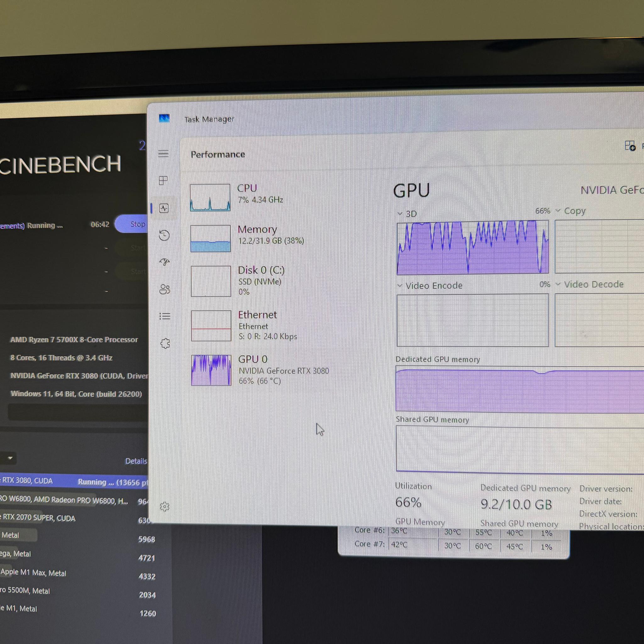Image resolution: width=644 pixels, height=644 pixels.
Task: Click Run new task icon
Action: pyautogui.click(x=630, y=146)
